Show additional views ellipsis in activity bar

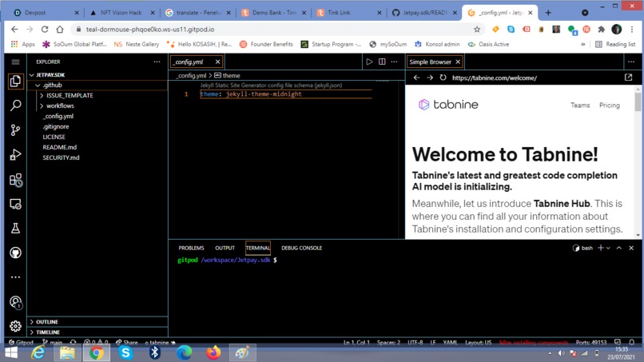click(15, 277)
